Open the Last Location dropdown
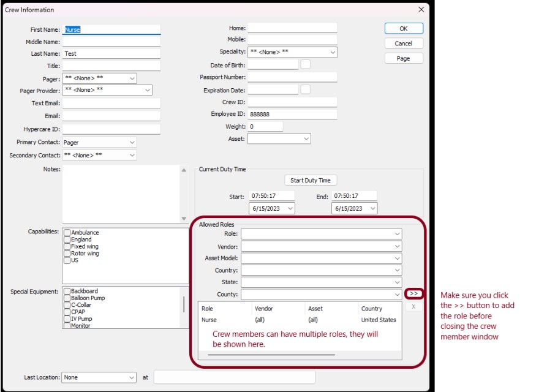The height and width of the screenshot is (392, 547). pos(99,377)
